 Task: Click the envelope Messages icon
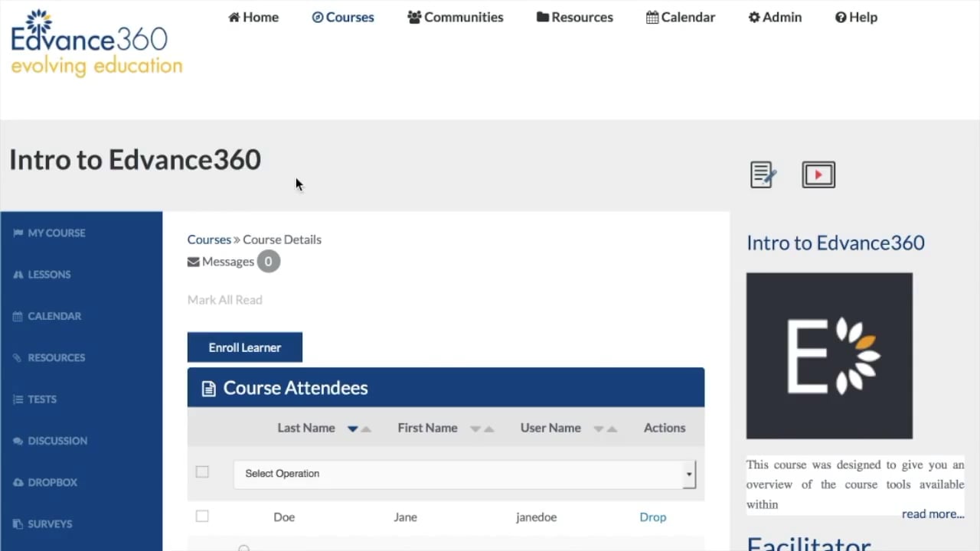(193, 262)
